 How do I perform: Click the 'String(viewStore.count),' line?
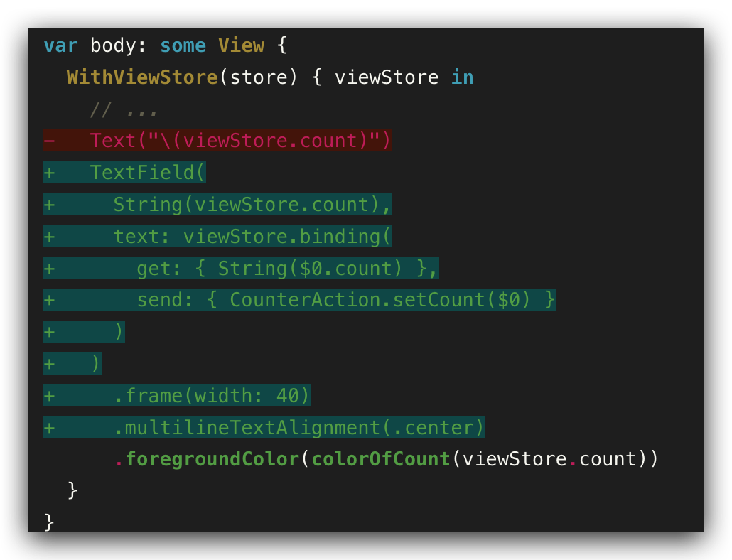pyautogui.click(x=217, y=205)
